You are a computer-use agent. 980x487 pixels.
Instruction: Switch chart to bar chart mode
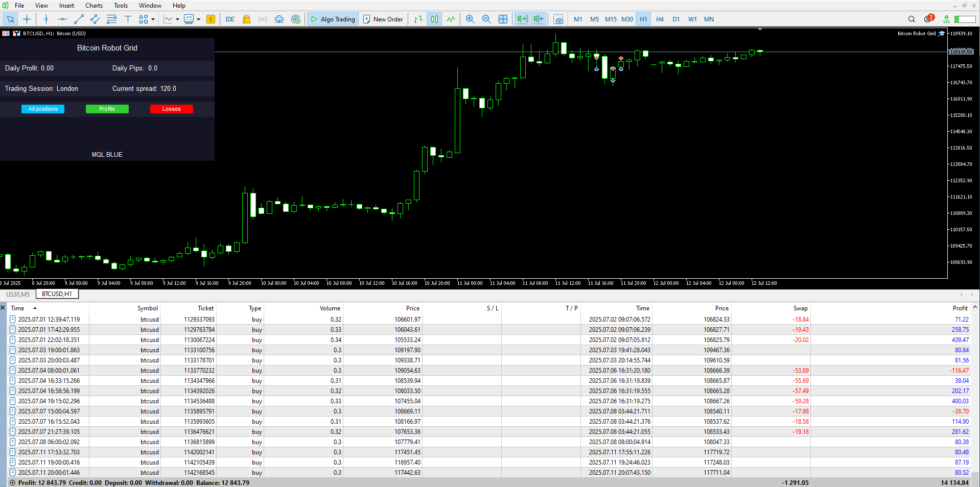pos(418,19)
